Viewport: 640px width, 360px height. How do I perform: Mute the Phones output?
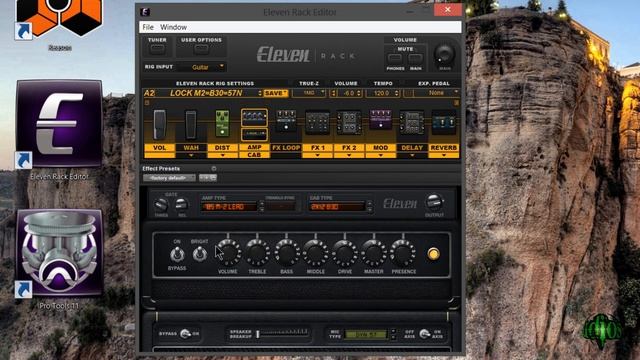point(395,58)
